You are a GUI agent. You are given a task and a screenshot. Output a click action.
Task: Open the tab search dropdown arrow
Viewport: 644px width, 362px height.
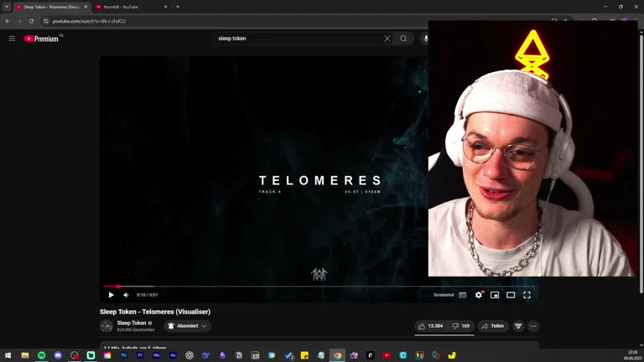pyautogui.click(x=7, y=7)
